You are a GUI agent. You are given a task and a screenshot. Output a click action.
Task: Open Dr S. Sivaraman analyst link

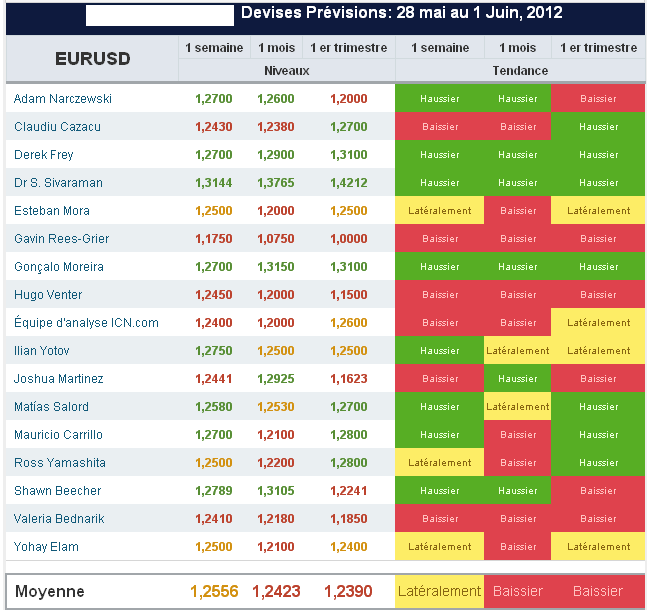pos(58,183)
